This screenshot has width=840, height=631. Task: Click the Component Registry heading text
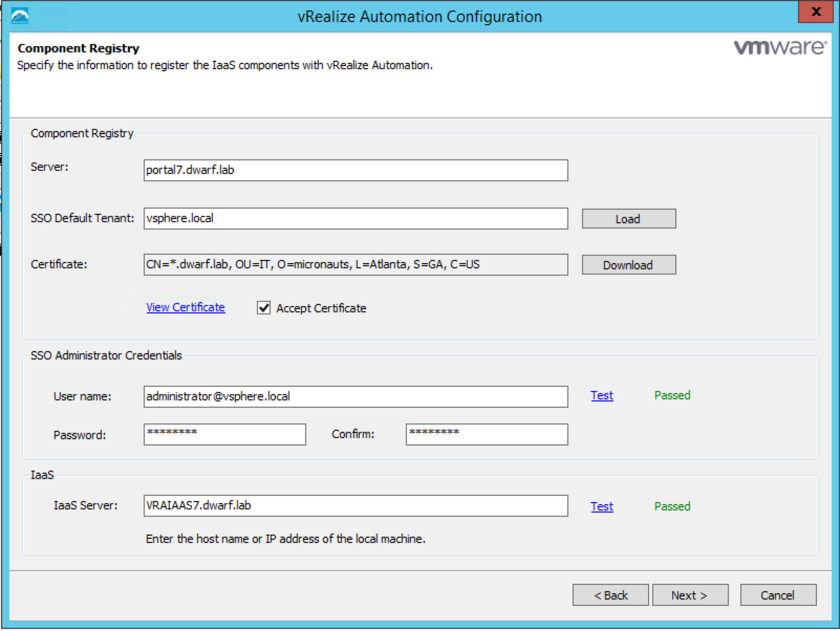click(x=79, y=48)
